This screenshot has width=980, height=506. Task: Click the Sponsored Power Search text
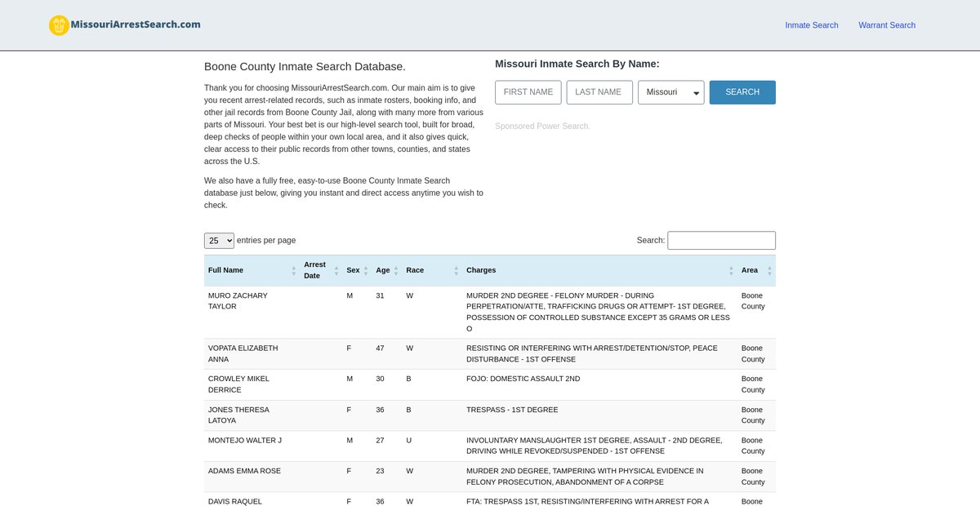coord(541,126)
